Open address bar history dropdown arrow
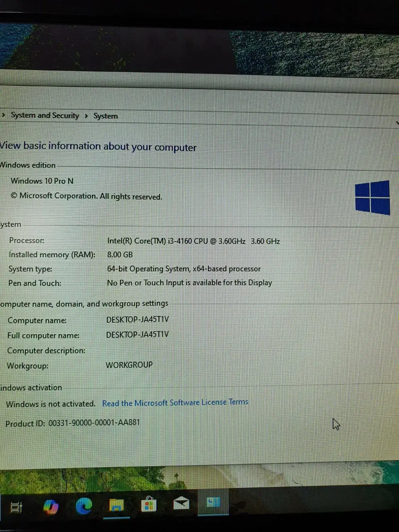This screenshot has height=532, width=399. [397, 123]
